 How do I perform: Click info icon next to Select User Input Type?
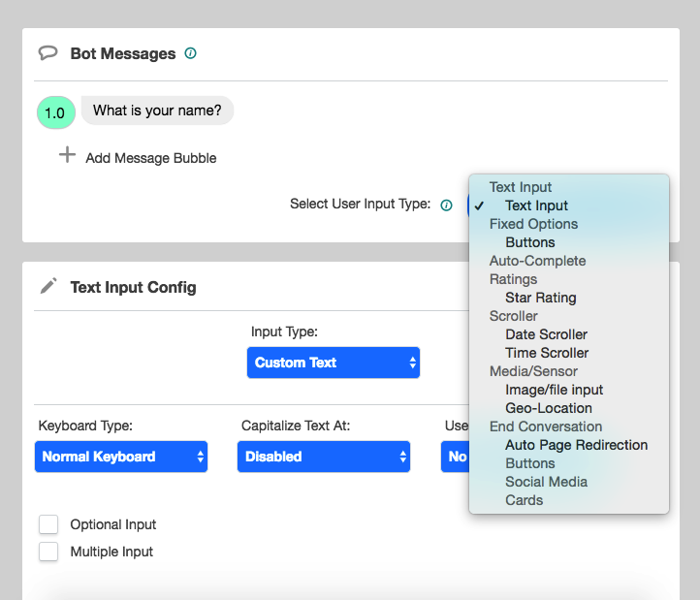446,205
